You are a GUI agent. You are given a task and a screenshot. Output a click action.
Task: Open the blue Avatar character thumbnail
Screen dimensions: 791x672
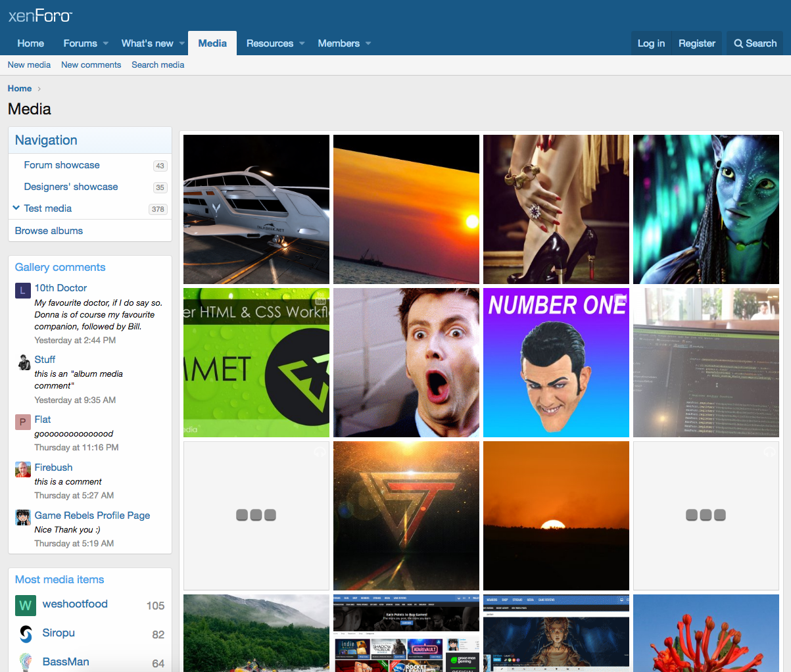coord(706,209)
